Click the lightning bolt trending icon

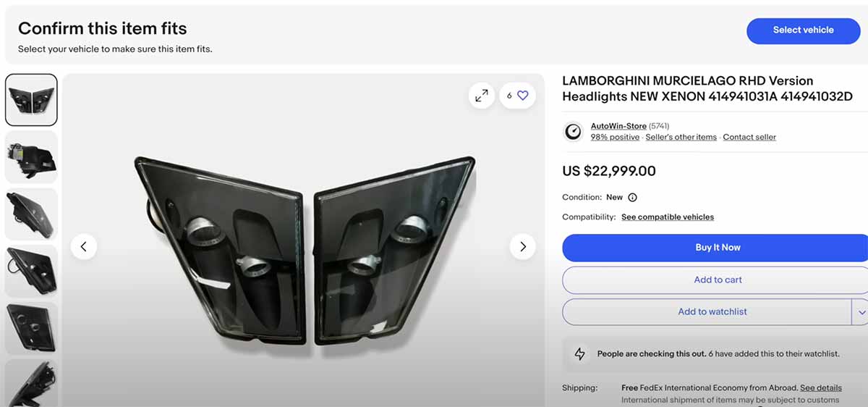(580, 354)
